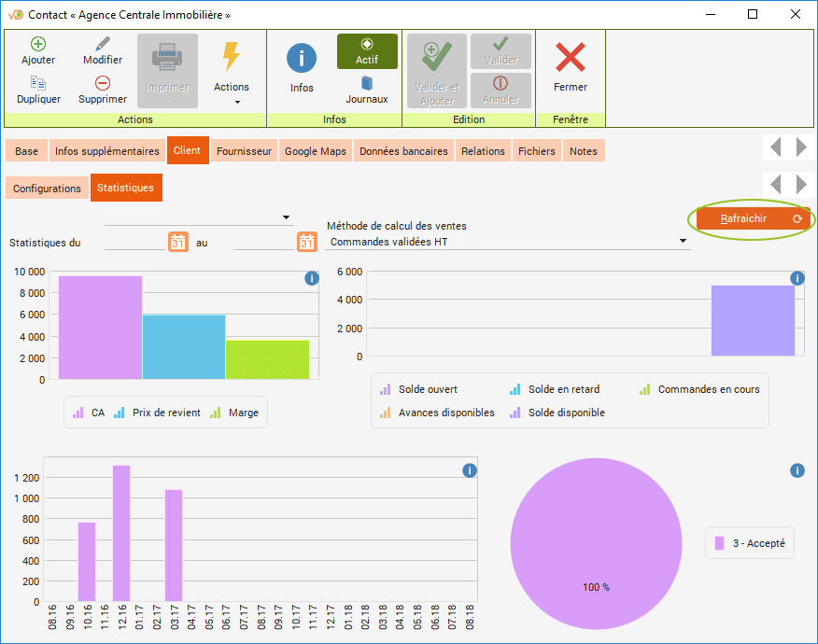Viewport: 818px width, 644px height.
Task: Open the Commandes validées HT dropdown
Action: tap(508, 242)
